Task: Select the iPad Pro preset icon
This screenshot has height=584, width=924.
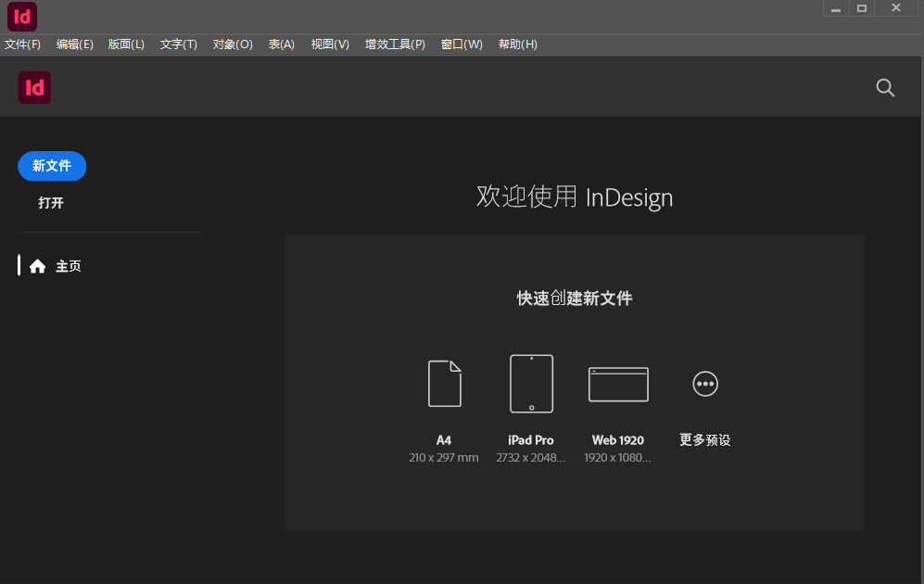Action: [531, 383]
